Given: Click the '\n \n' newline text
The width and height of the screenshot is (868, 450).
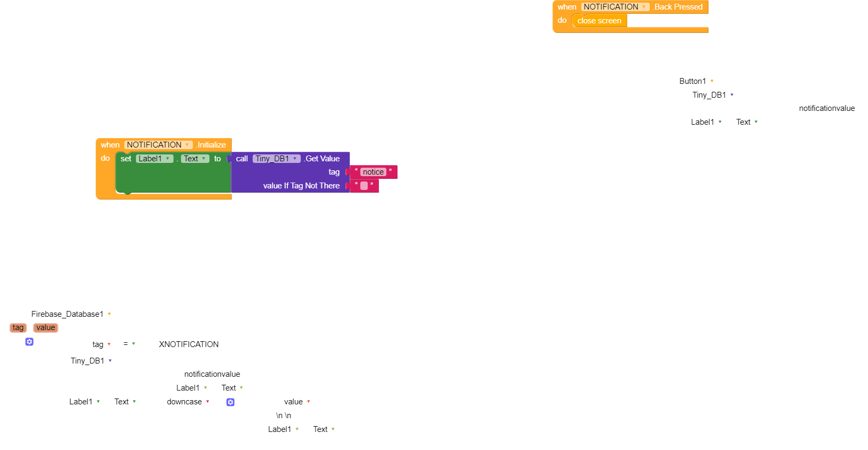Looking at the screenshot, I should tap(284, 416).
